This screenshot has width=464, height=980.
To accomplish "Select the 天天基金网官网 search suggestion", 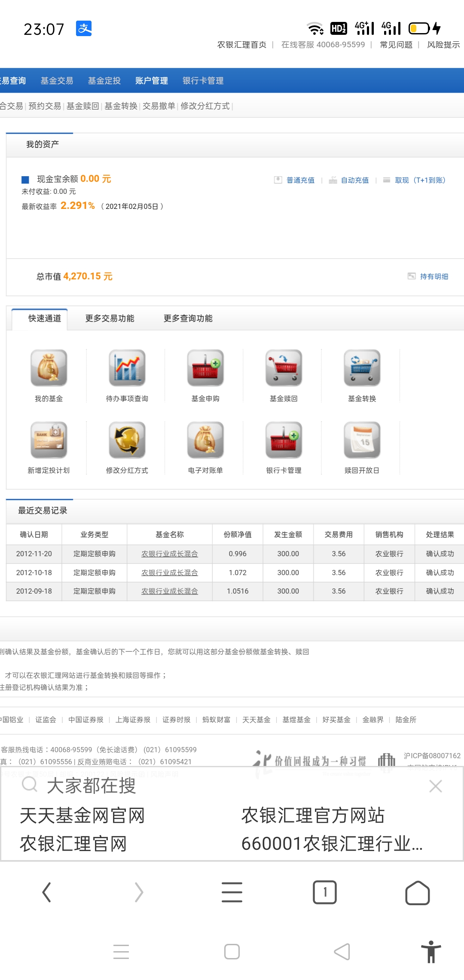I will coord(82,815).
